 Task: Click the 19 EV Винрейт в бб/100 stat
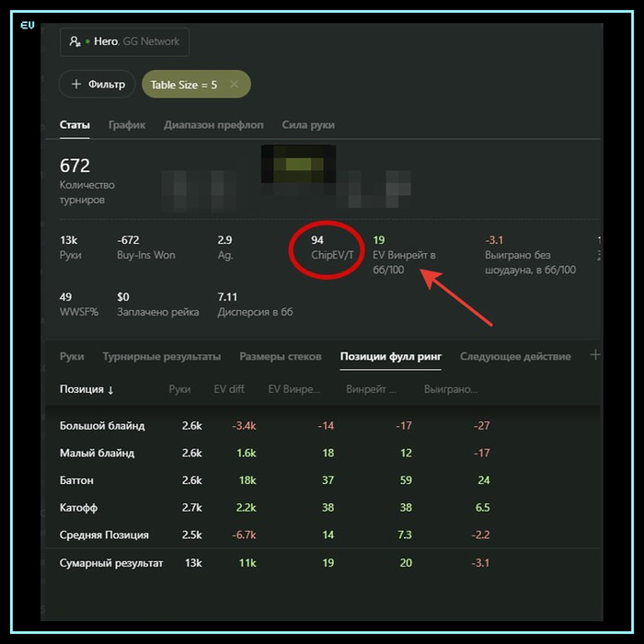[404, 255]
